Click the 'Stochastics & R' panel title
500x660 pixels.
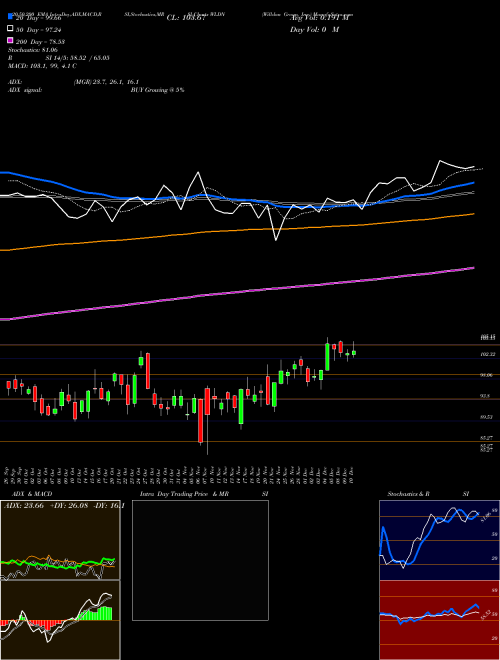pyautogui.click(x=408, y=494)
